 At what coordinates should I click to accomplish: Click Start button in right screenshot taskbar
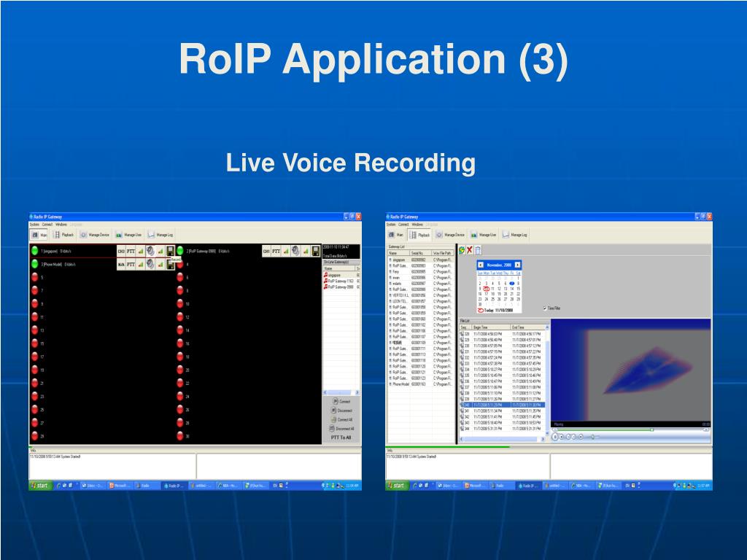396,486
